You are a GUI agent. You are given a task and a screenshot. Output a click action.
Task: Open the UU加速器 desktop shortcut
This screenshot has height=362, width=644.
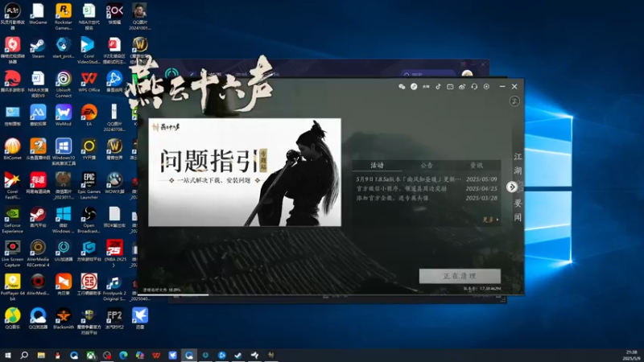[x=64, y=251]
